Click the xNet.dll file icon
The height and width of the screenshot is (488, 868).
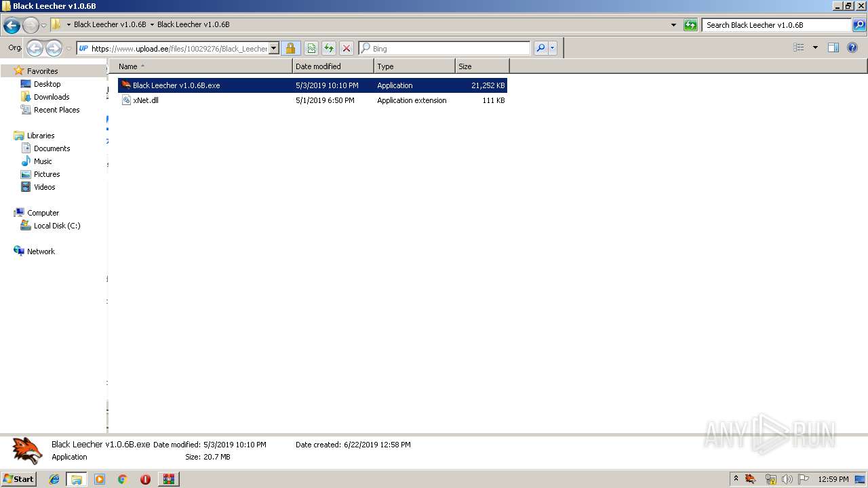(x=126, y=100)
